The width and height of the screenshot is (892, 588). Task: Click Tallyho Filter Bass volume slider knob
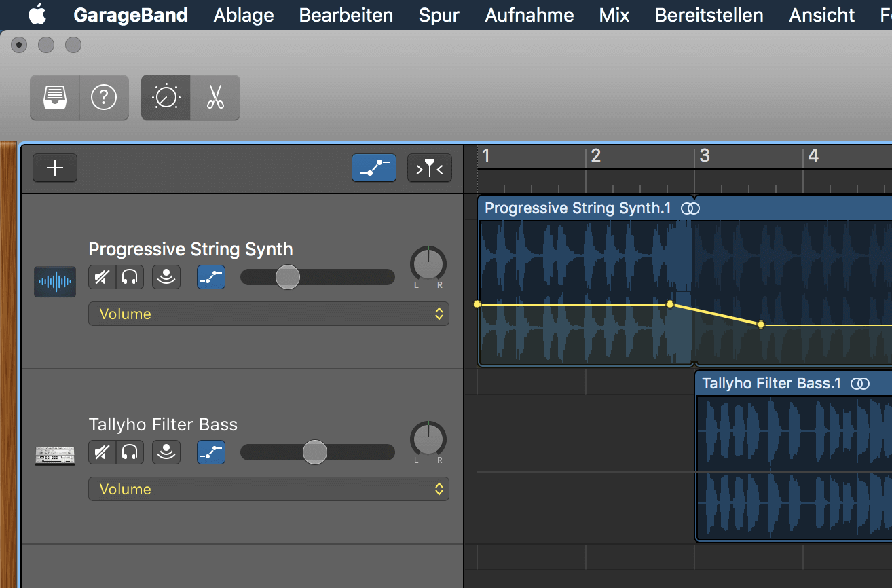[x=314, y=452]
